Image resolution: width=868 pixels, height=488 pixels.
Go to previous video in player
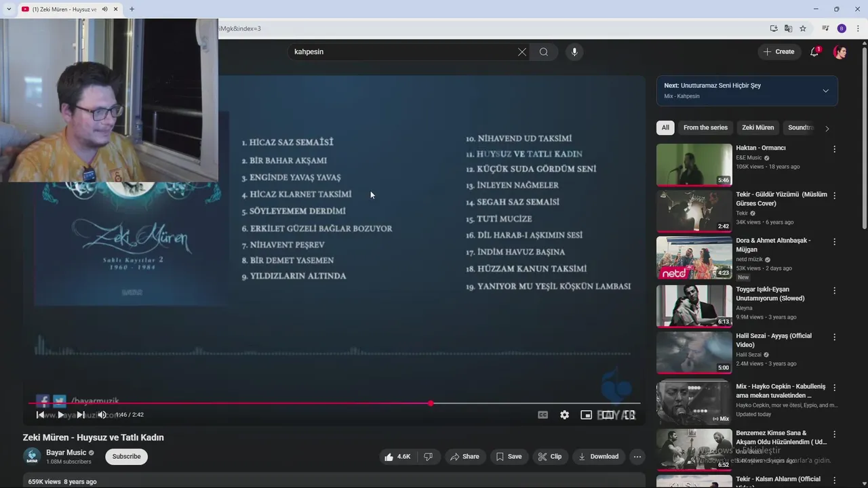pos(40,415)
